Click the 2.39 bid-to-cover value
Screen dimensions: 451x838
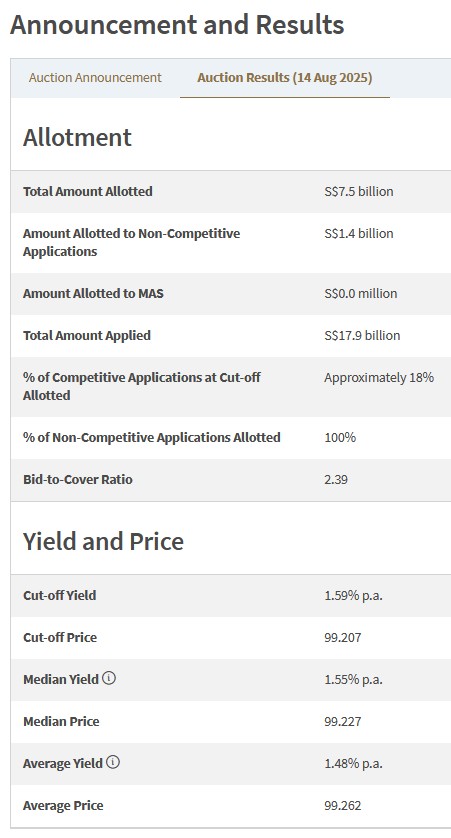point(336,479)
